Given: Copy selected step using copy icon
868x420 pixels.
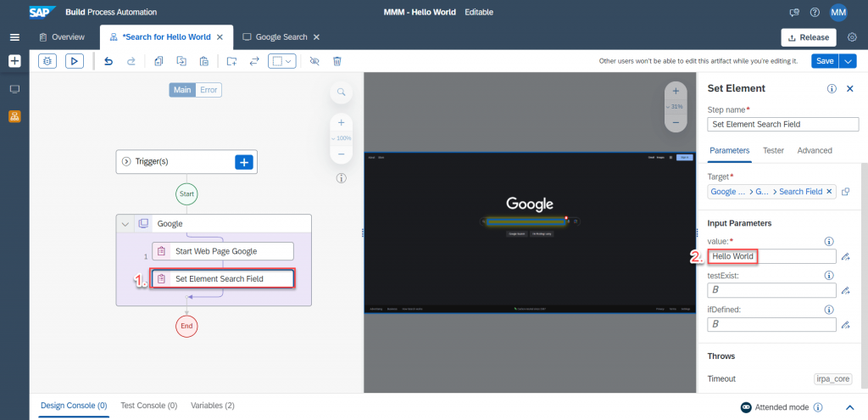Looking at the screenshot, I should point(159,61).
